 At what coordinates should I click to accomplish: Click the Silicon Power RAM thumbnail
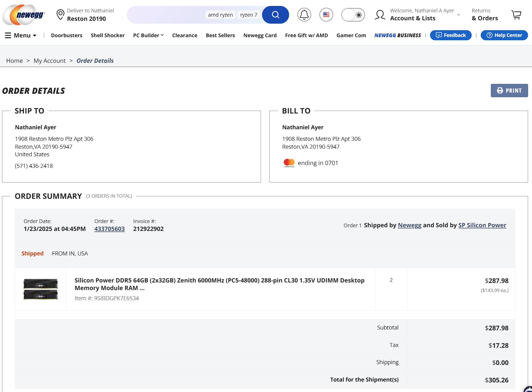click(41, 289)
